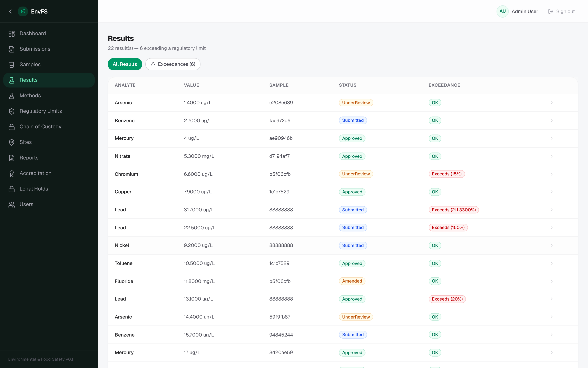Expand the Benzene 2.7000 ug/L row chevron
Image resolution: width=588 pixels, height=368 pixels.
[551, 121]
